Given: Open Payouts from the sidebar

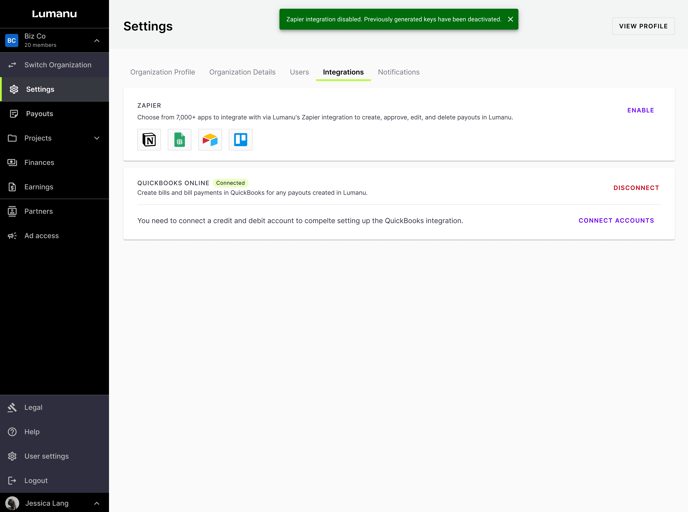Looking at the screenshot, I should [x=39, y=114].
